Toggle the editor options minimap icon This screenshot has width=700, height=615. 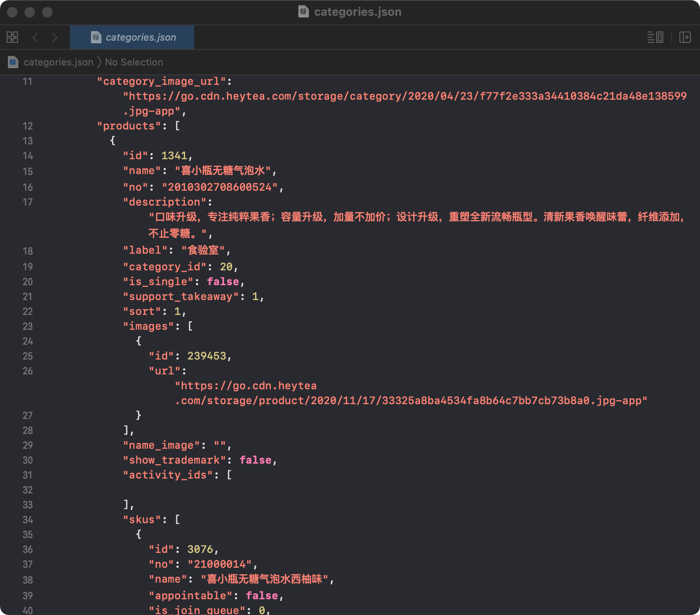click(655, 37)
